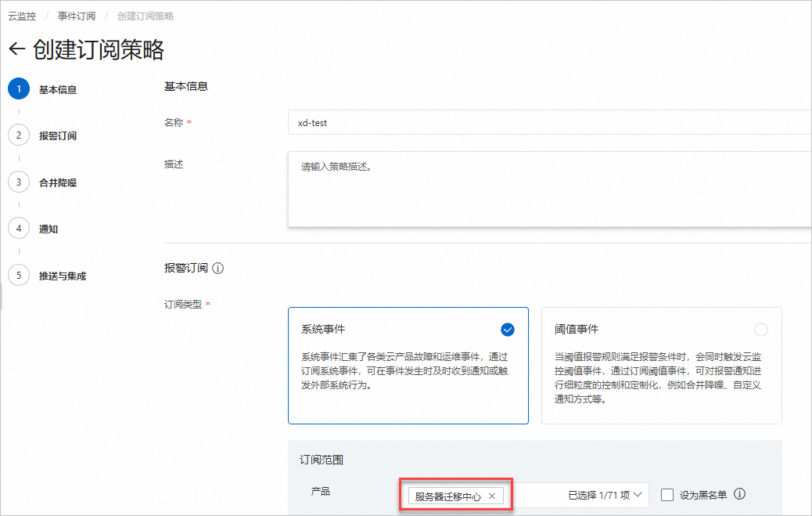Screen dimensions: 812x516
Task: Go to step 1 基本信息
Action: tap(42, 89)
